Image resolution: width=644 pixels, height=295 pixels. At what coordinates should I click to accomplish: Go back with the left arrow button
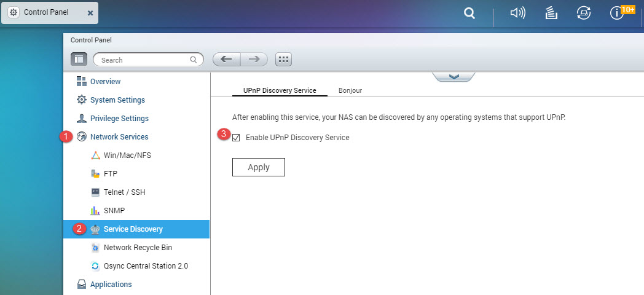click(x=226, y=59)
